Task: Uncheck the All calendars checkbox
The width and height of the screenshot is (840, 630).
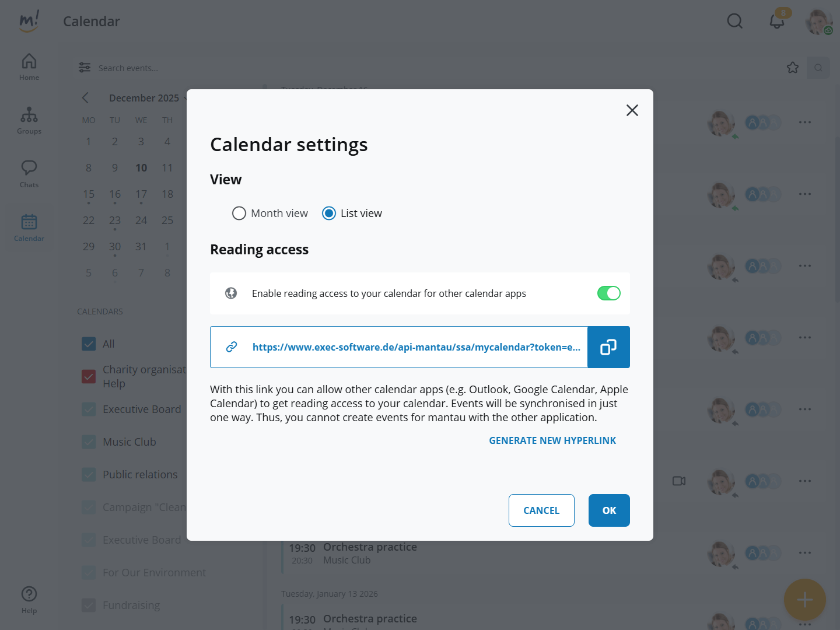Action: [x=89, y=344]
